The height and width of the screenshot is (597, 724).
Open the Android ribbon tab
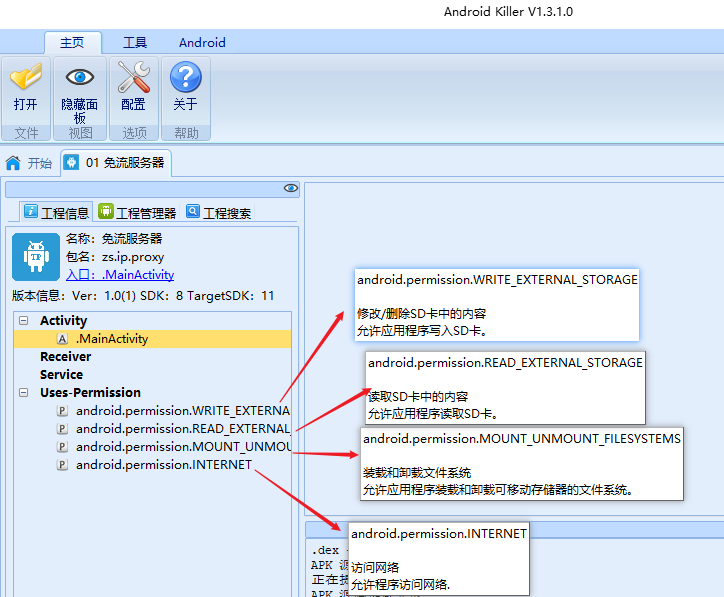(202, 42)
